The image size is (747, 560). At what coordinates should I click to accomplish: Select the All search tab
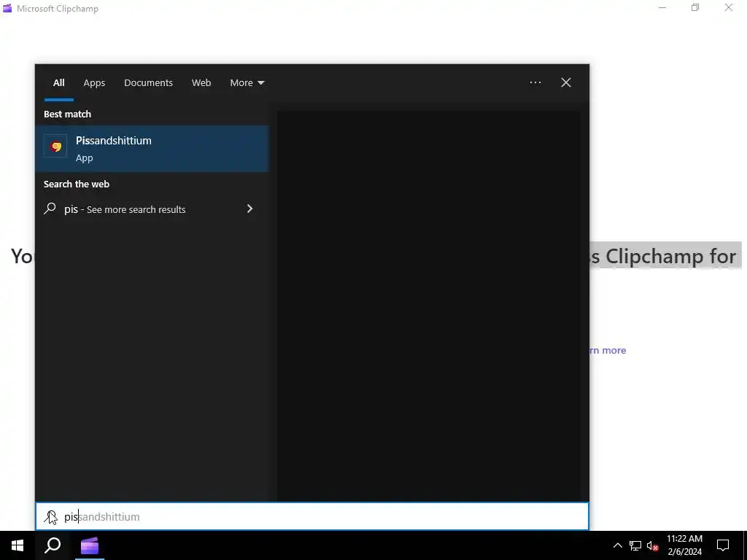point(58,83)
